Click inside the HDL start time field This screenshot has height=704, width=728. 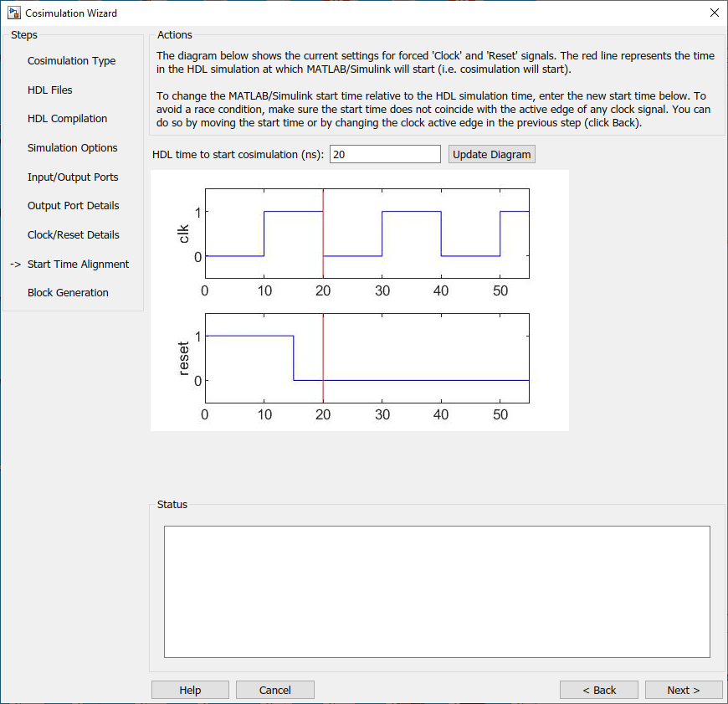[x=385, y=154]
